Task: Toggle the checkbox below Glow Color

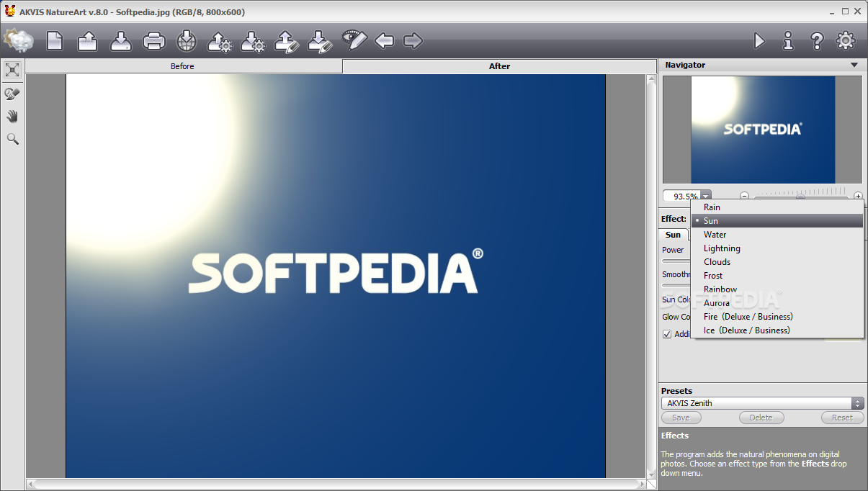Action: 667,334
